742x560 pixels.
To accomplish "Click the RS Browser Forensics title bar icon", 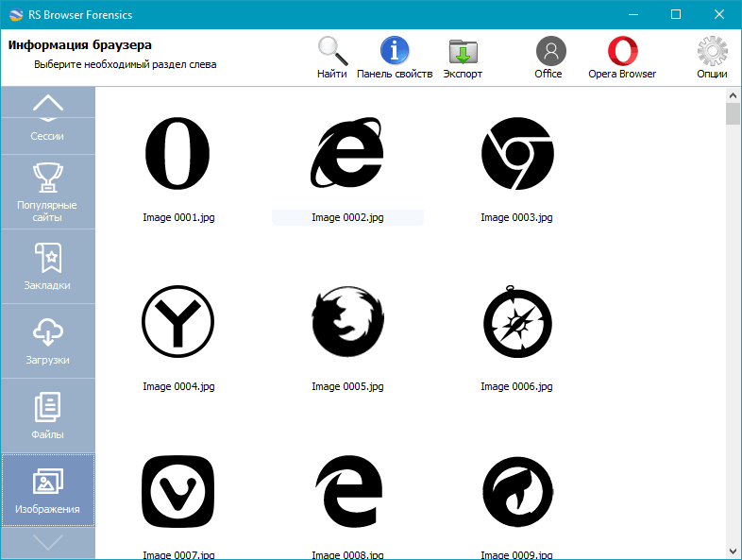I will click(x=16, y=15).
